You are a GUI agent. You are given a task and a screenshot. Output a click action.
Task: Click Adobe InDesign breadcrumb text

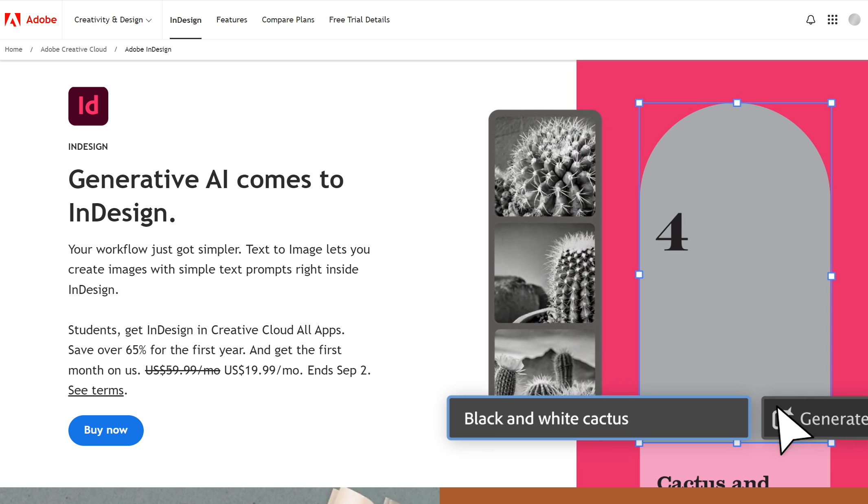[x=148, y=49]
